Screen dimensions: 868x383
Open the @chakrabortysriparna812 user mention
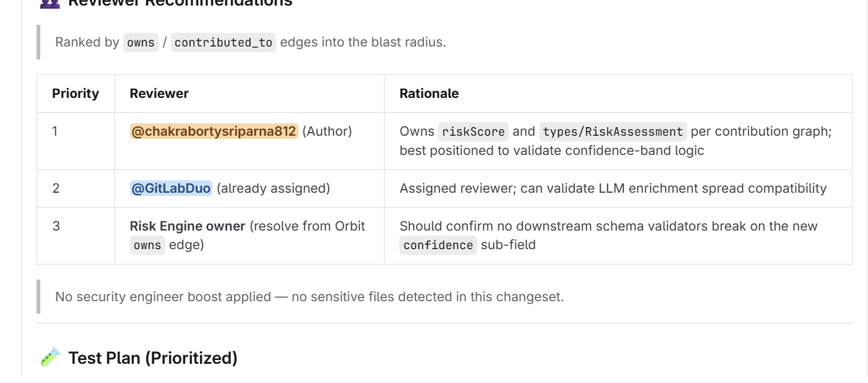pyautogui.click(x=214, y=131)
